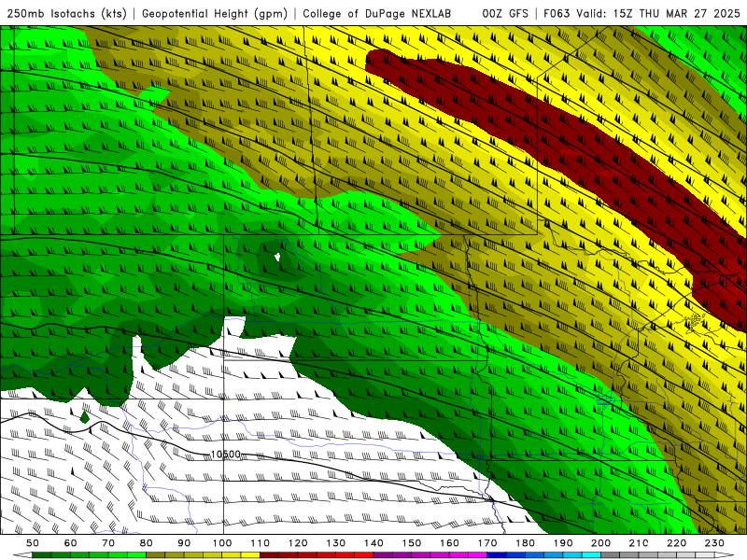This screenshot has width=747, height=560.
Task: Click the dark maroon swatch right of 110
Action: pos(269,555)
